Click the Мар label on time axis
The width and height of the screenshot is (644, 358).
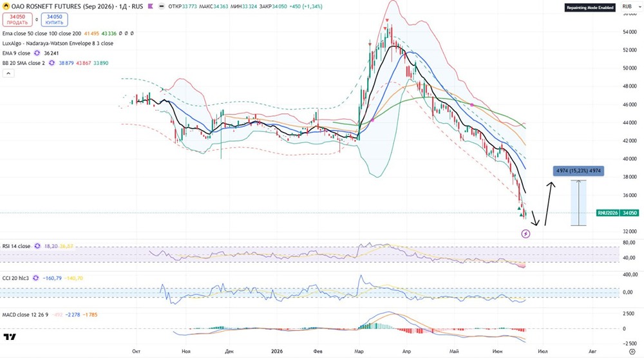359,352
